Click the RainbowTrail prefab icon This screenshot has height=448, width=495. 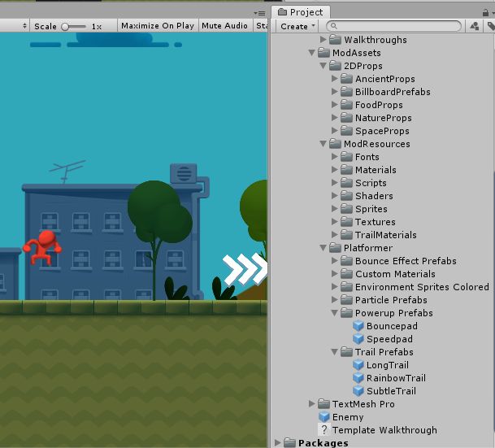tap(358, 378)
